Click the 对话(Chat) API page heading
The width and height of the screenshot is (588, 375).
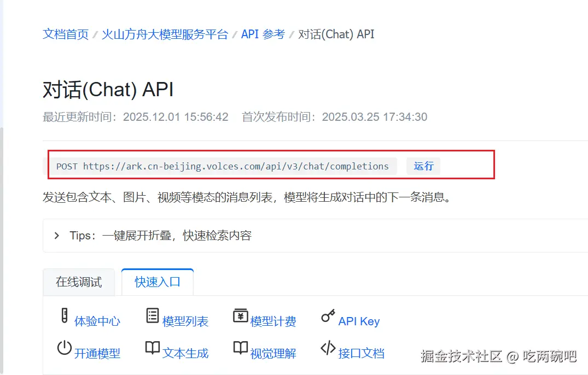click(x=108, y=90)
